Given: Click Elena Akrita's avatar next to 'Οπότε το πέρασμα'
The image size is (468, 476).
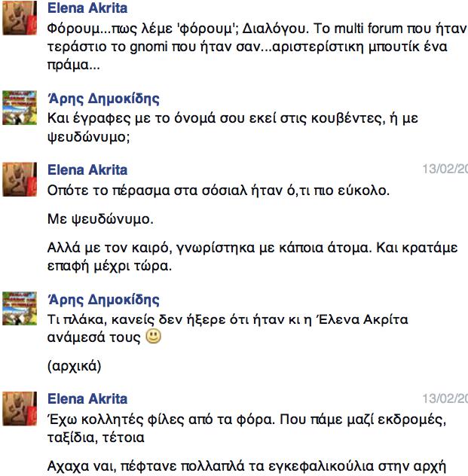Looking at the screenshot, I should point(20,179).
